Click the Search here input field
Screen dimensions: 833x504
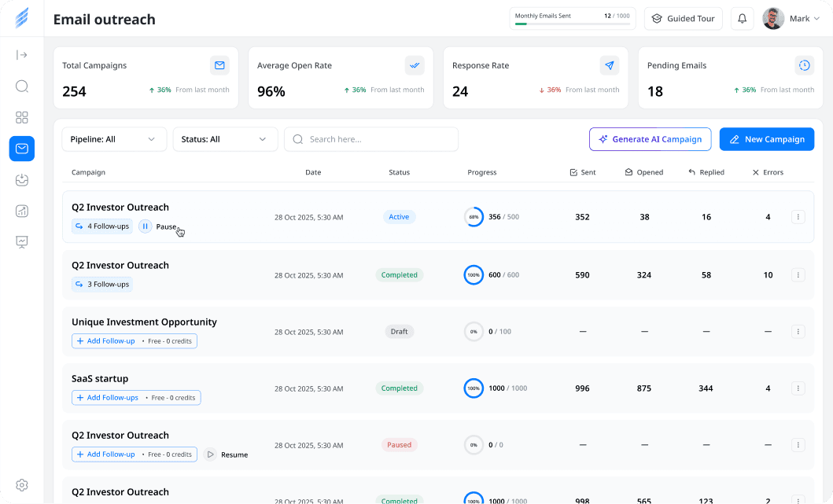(x=371, y=139)
